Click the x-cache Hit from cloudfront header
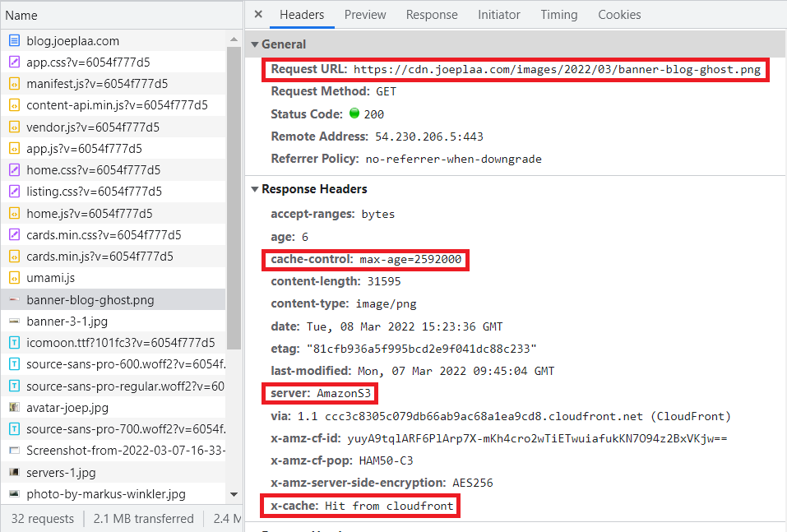787x532 pixels. 361,506
